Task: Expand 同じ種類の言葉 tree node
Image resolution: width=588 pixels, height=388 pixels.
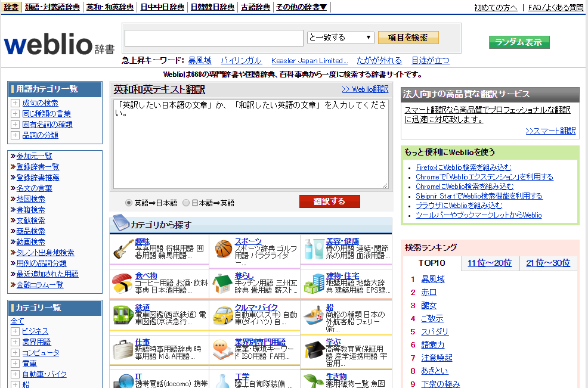Action: tap(15, 114)
